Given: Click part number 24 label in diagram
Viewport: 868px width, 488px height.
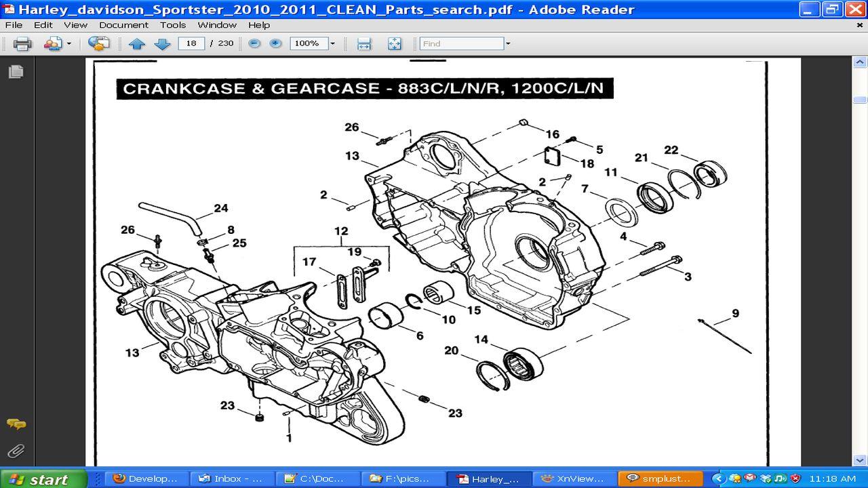Looking at the screenshot, I should [221, 208].
